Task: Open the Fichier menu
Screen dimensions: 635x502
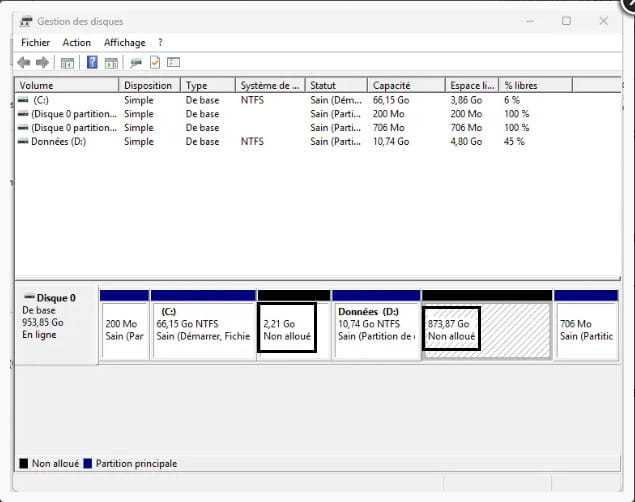Action: coord(35,43)
